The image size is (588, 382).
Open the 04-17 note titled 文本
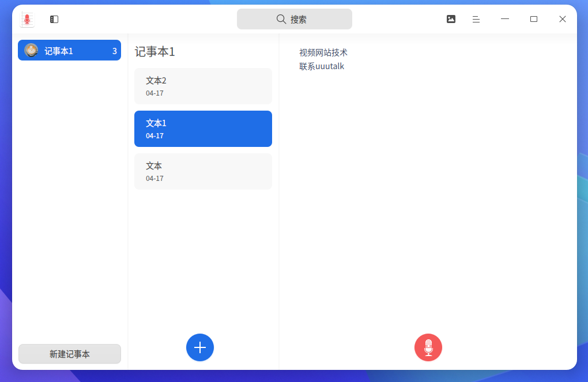click(203, 171)
